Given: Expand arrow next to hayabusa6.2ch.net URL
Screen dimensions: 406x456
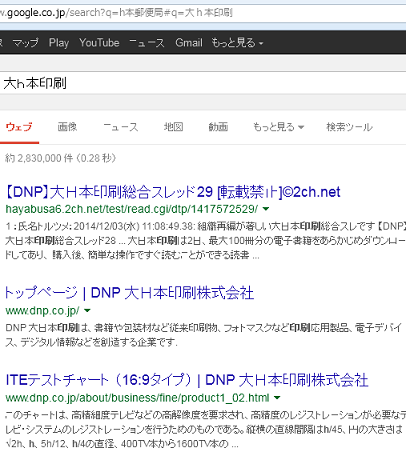Looking at the screenshot, I should point(266,209).
